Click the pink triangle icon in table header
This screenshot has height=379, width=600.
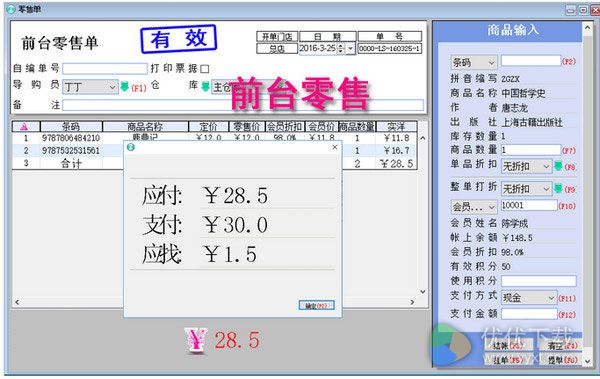pos(24,127)
